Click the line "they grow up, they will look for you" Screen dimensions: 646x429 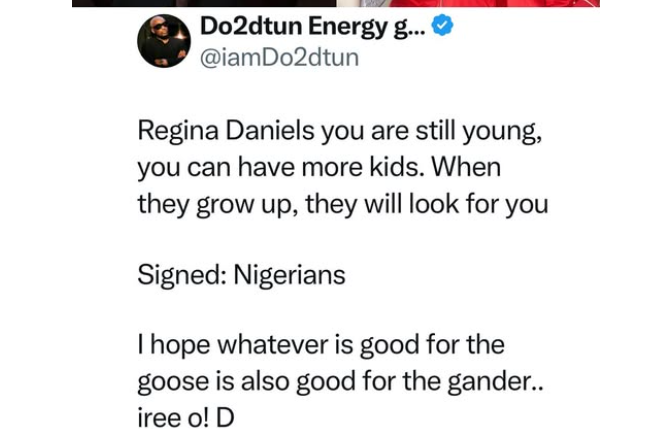[x=342, y=204]
